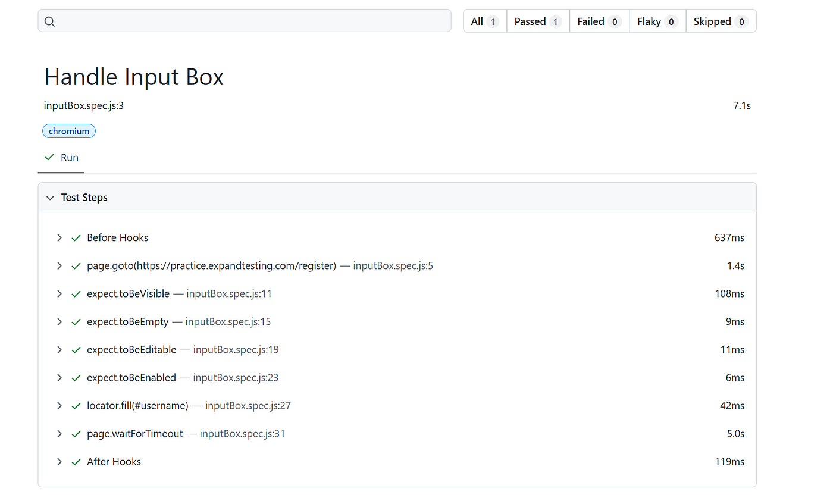Click the 119ms duration value
Viewport: 833px width, 504px height.
click(729, 462)
